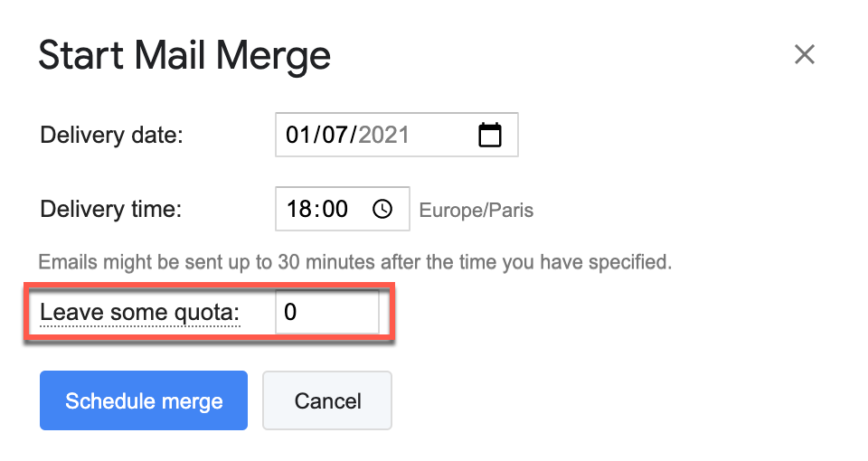Click the Europe/Paris timezone text

(476, 211)
